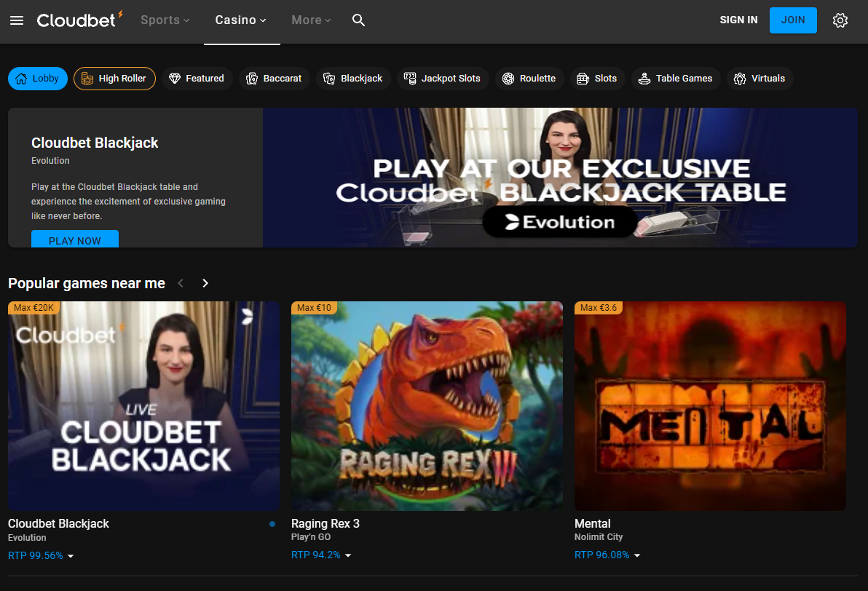
Task: Click the 'Popular games near me' heading
Action: [x=87, y=283]
